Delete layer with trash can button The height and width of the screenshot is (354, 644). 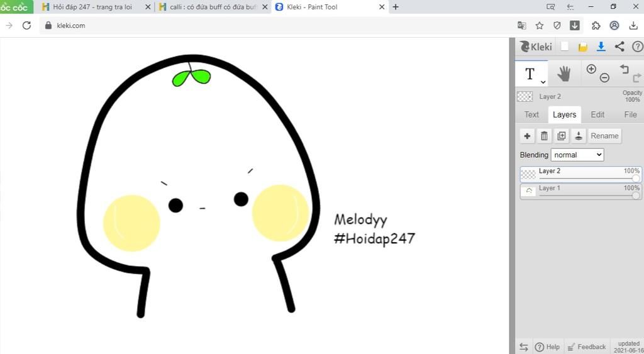[544, 136]
